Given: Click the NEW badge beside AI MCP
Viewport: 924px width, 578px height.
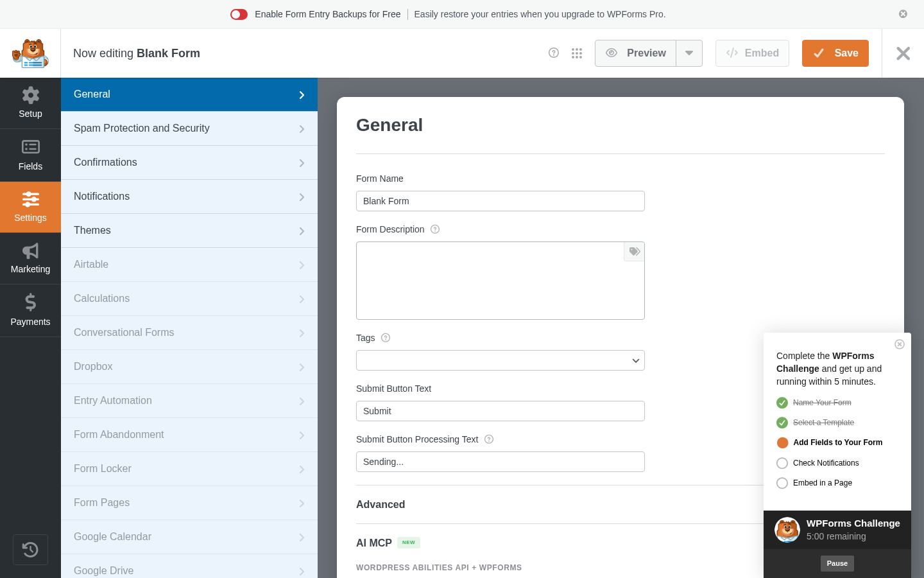Looking at the screenshot, I should [x=409, y=543].
